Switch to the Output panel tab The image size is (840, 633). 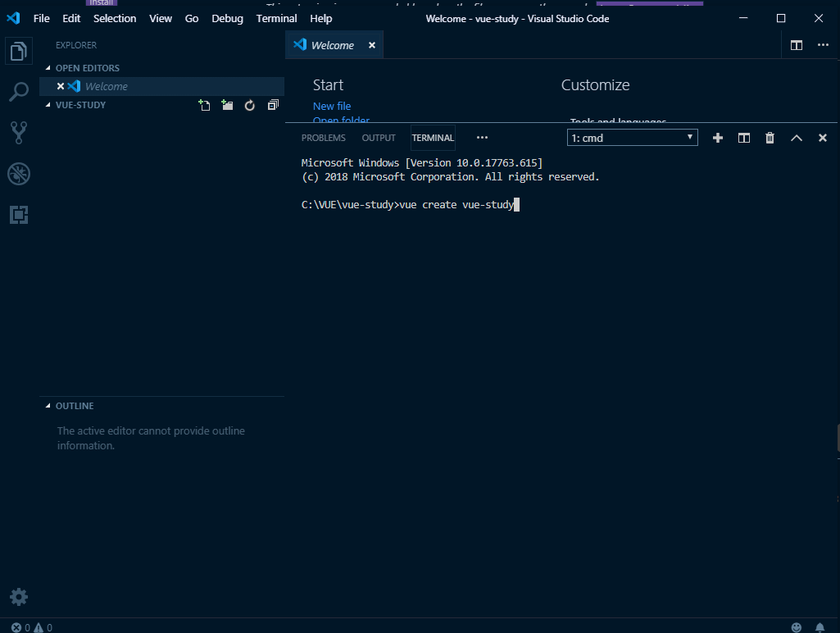click(379, 138)
